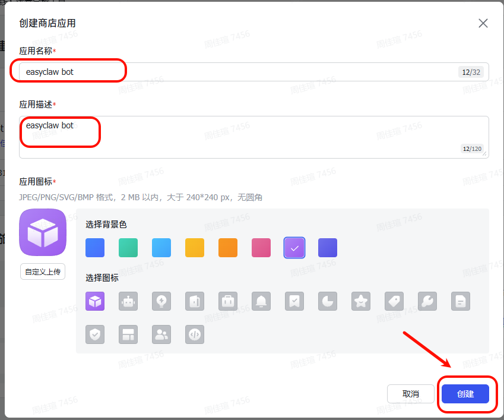This screenshot has height=420, width=504.
Task: Open 自定义上传 custom upload
Action: click(x=43, y=271)
